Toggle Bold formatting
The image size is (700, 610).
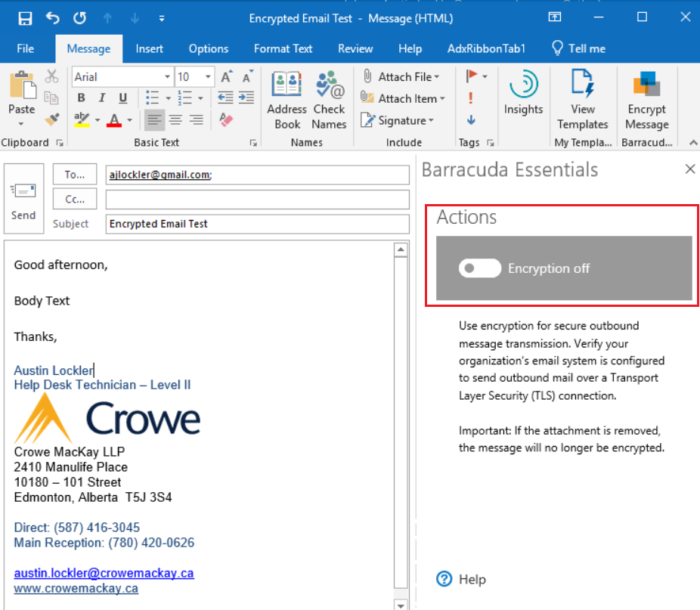point(82,98)
